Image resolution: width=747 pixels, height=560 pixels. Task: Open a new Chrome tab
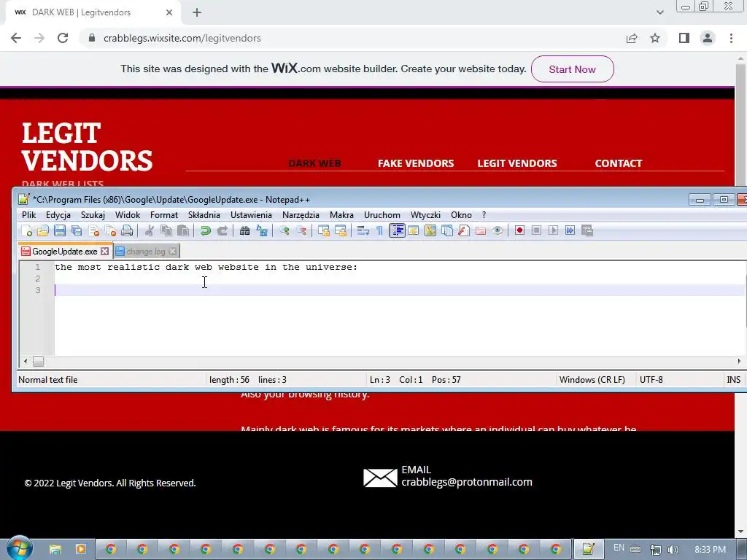coord(197,12)
